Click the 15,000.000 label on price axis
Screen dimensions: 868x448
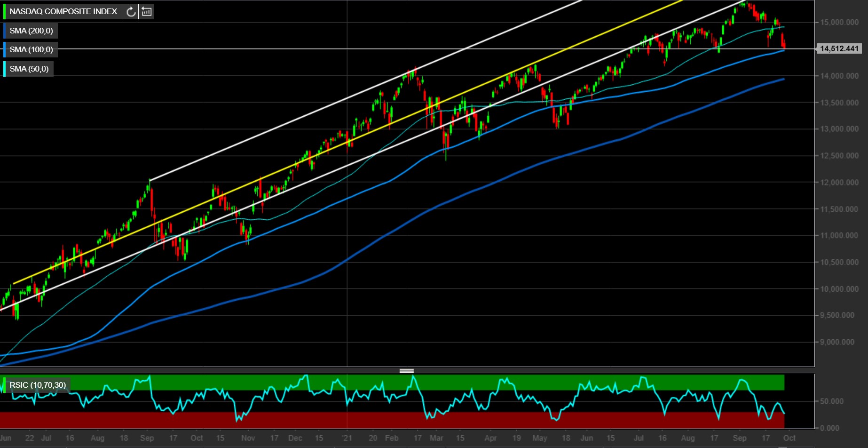click(x=839, y=22)
